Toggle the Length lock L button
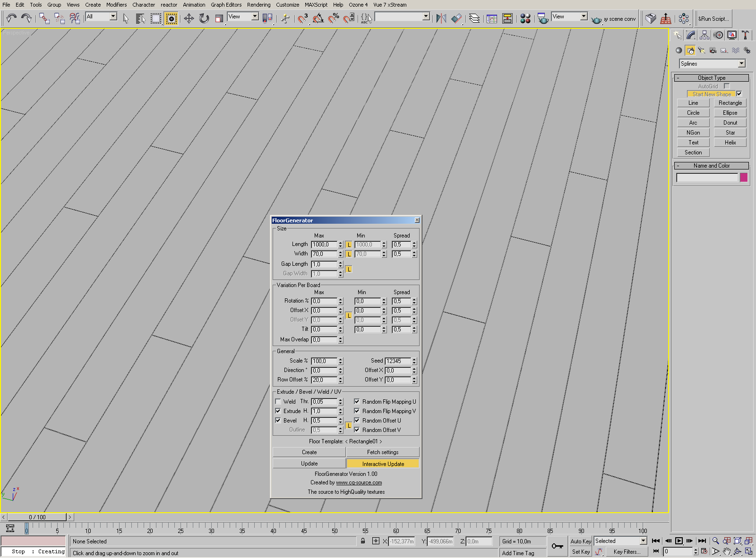This screenshot has width=756, height=558. (349, 245)
